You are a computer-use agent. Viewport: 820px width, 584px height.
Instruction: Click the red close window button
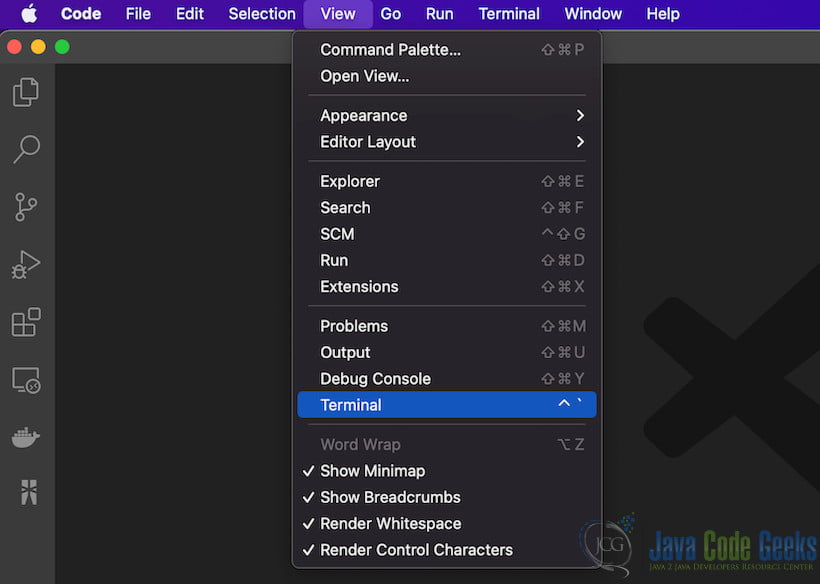point(14,47)
